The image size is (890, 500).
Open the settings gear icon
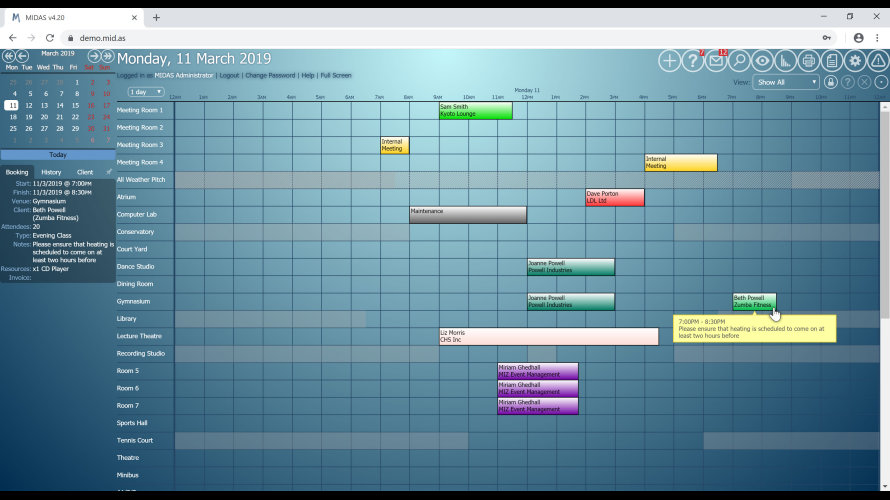pyautogui.click(x=855, y=61)
